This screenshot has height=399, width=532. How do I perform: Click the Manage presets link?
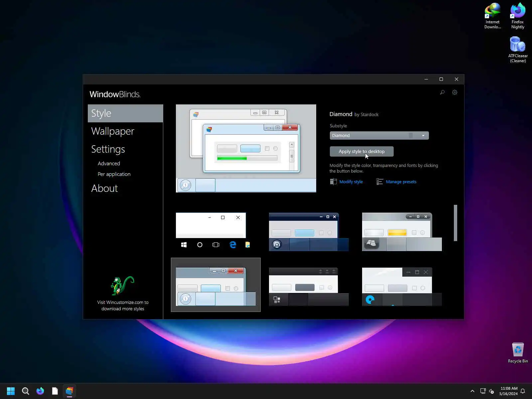pos(401,182)
